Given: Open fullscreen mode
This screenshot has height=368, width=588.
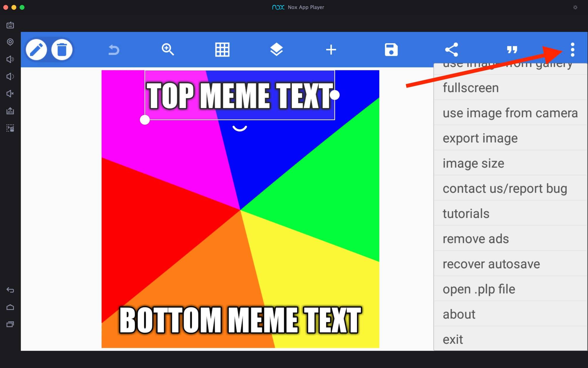Looking at the screenshot, I should (x=470, y=88).
